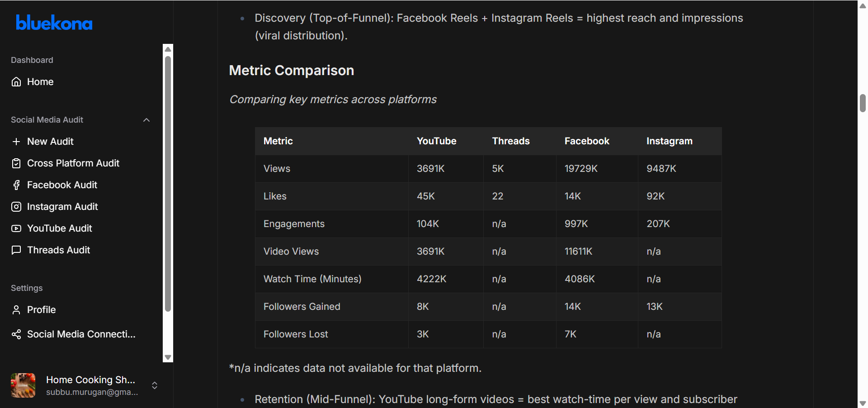Select the Home icon in the sidebar
Viewport: 868px width, 408px height.
16,82
